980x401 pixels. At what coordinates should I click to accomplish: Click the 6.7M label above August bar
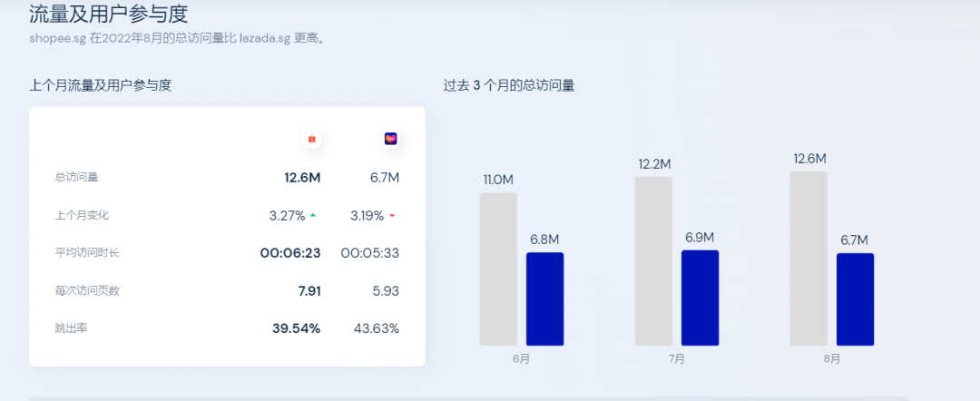click(x=855, y=240)
